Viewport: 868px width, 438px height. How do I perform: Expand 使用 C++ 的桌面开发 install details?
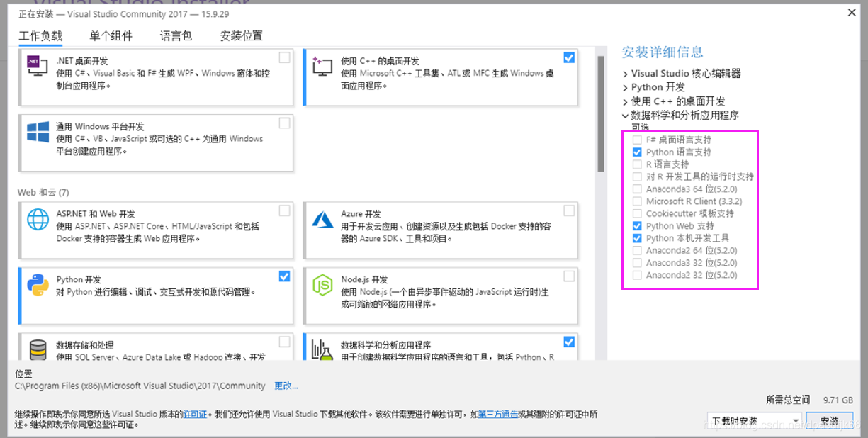coord(625,101)
